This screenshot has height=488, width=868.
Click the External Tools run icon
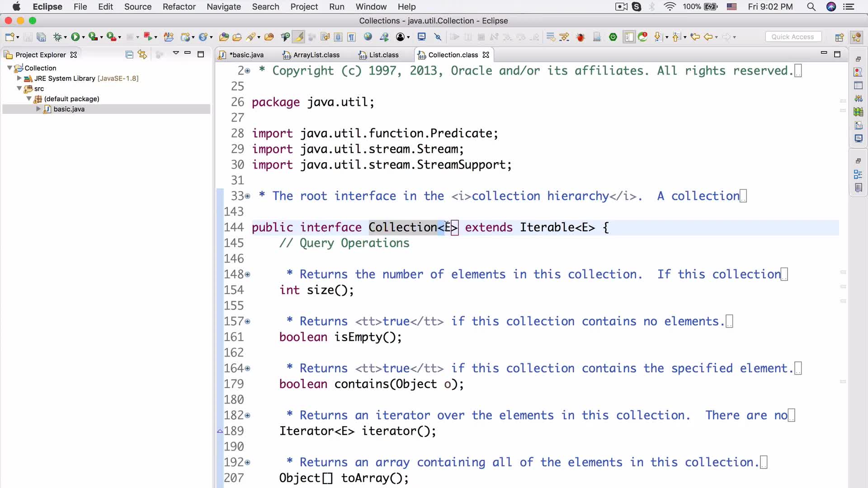tap(111, 37)
